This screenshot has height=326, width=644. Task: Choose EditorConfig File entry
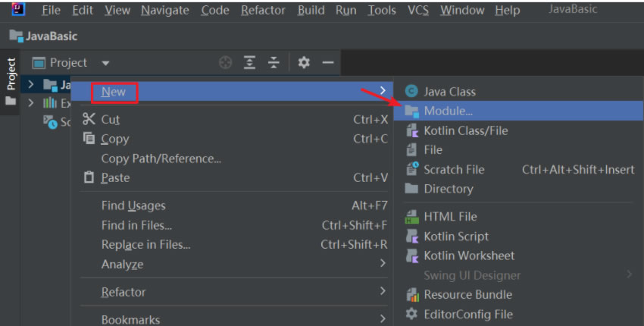click(467, 314)
